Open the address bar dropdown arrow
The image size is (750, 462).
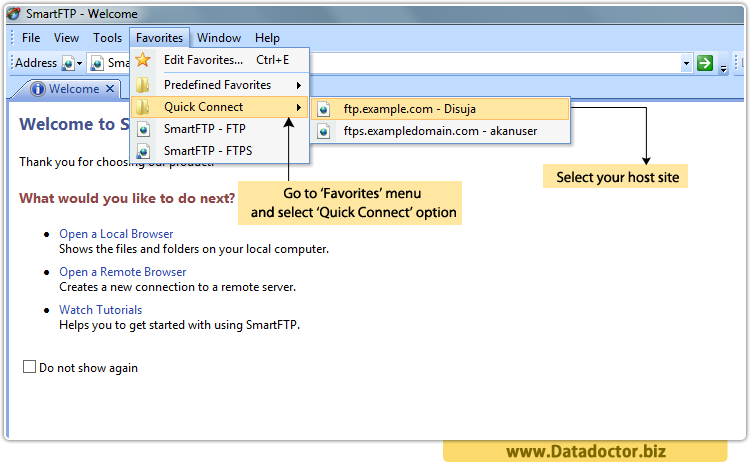pyautogui.click(x=686, y=63)
